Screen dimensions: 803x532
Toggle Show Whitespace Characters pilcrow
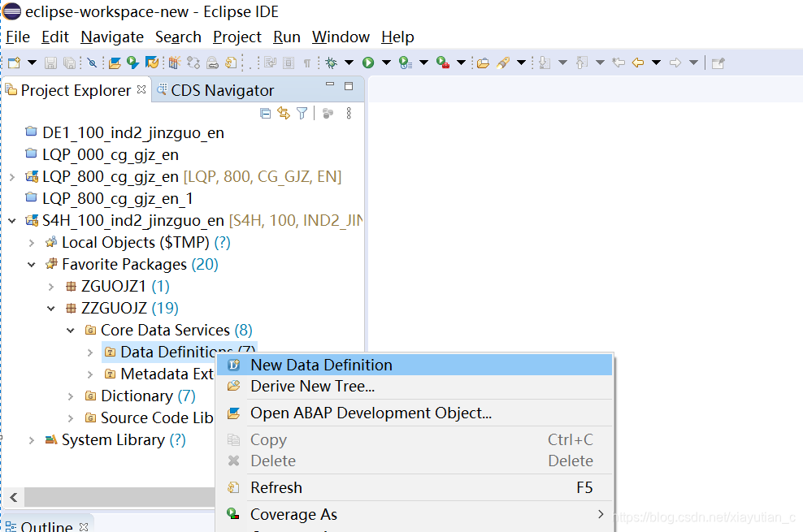click(x=306, y=63)
